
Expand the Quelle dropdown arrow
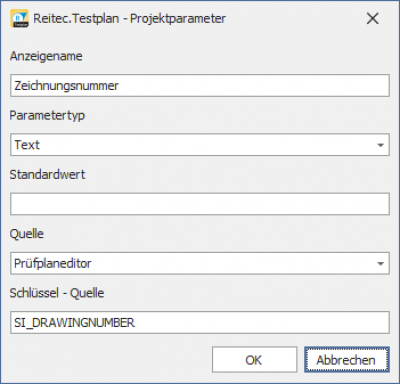coord(380,264)
